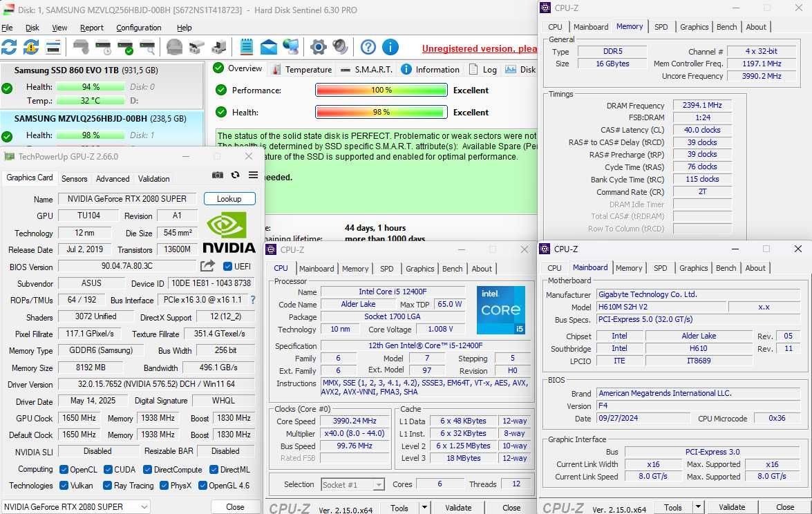Click the Performance 100 % bar

[381, 90]
